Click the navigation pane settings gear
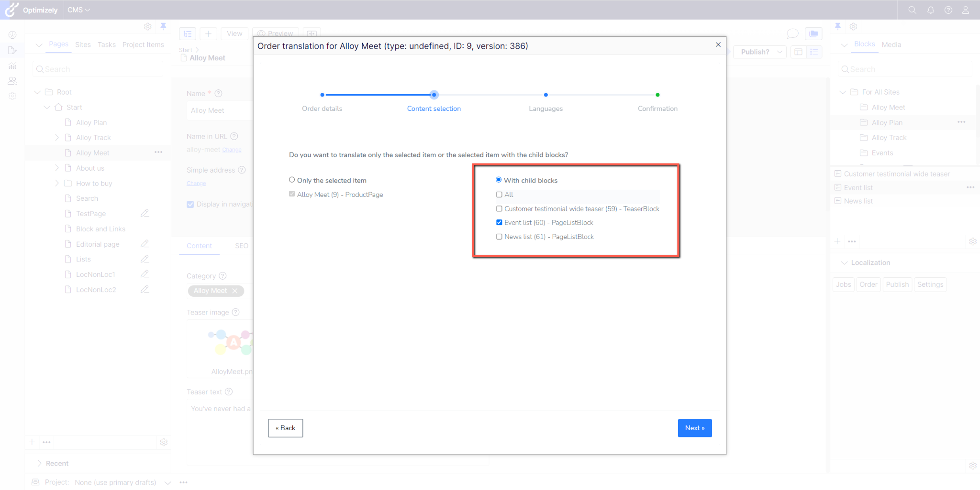The width and height of the screenshot is (980, 490). click(x=148, y=27)
